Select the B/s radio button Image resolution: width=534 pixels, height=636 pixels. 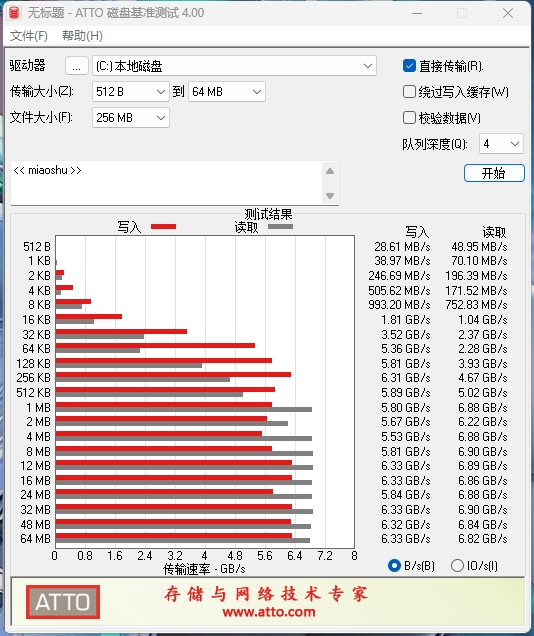394,565
